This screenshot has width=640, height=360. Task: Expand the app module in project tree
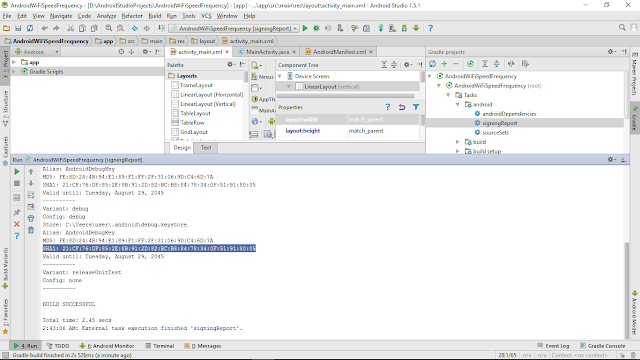click(14, 62)
